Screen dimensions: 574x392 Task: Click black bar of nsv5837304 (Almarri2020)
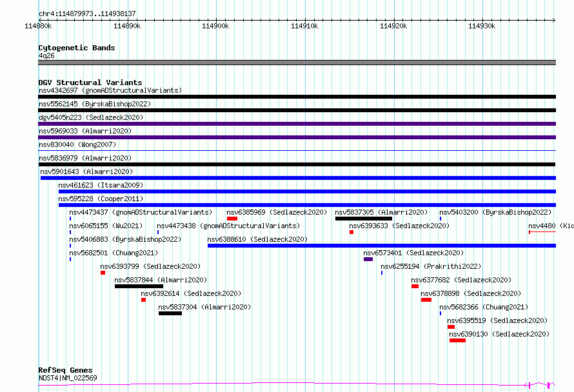pos(170,313)
